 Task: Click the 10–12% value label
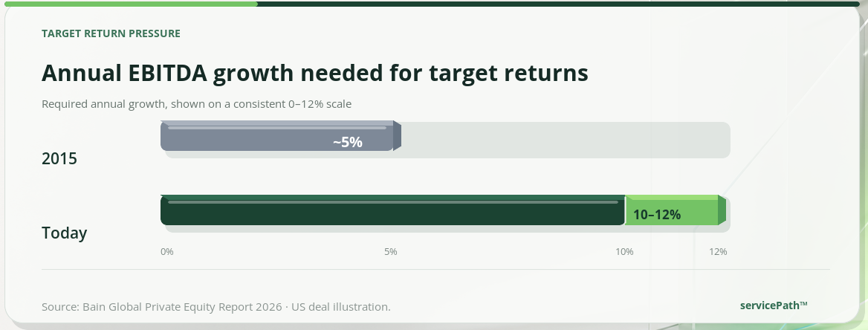tap(657, 215)
